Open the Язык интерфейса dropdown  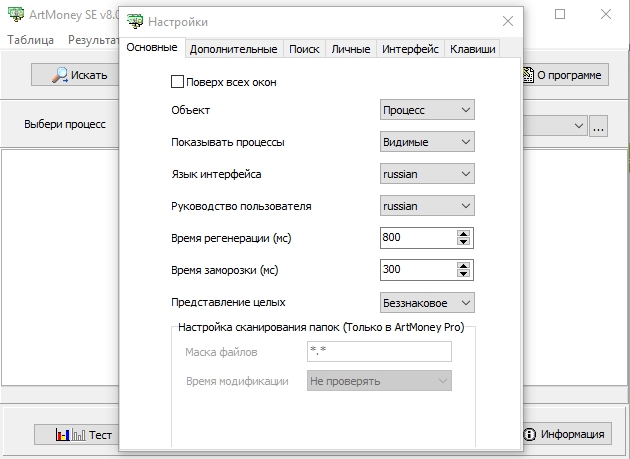pyautogui.click(x=427, y=174)
